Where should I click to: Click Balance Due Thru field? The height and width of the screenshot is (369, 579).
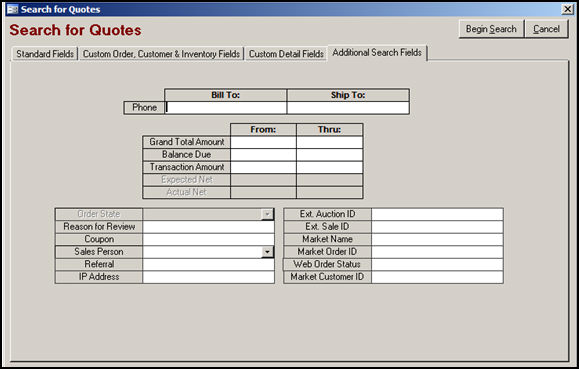(x=329, y=155)
